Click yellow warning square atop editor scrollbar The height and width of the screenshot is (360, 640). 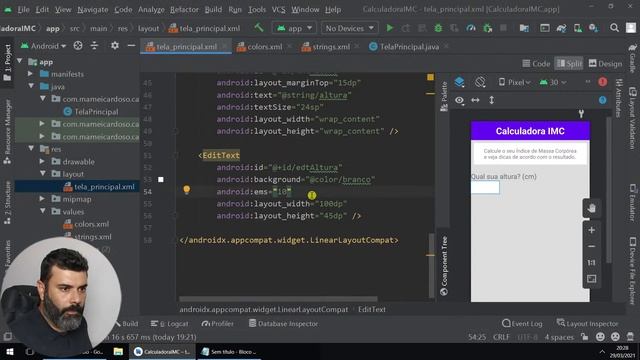coord(430,77)
